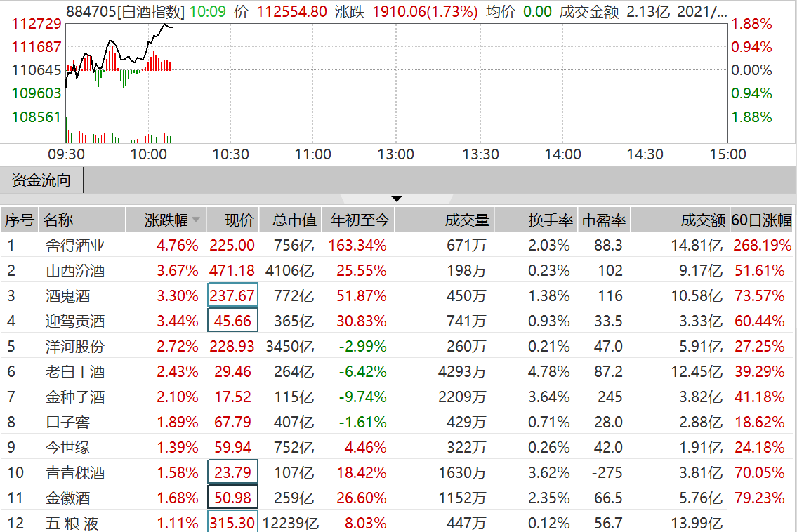Sort by the 成交量 column header
This screenshot has height=532, width=797.
coord(444,220)
